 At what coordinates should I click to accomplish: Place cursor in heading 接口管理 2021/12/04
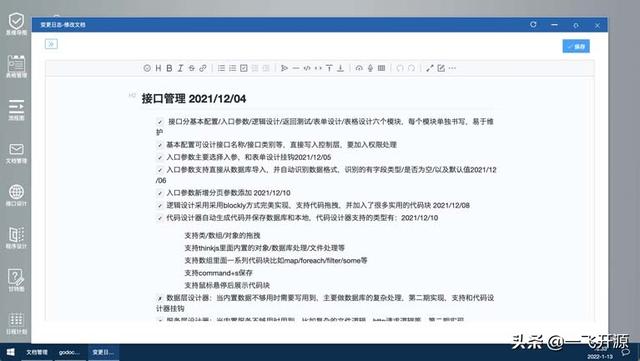pyautogui.click(x=194, y=99)
